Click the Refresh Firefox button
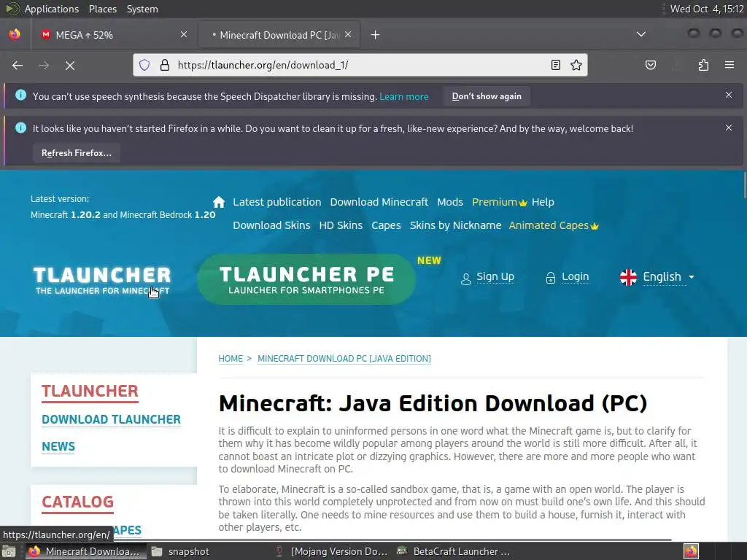This screenshot has height=560, width=747. [76, 153]
